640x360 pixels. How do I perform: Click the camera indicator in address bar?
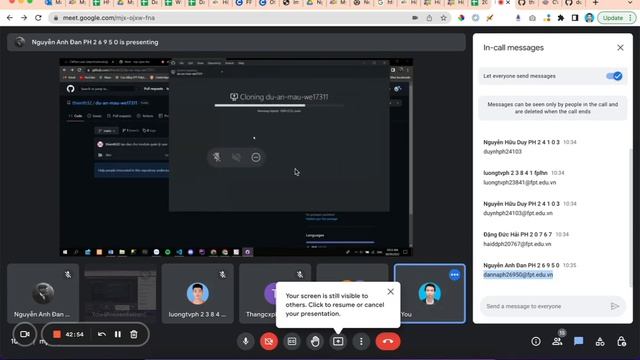tap(415, 18)
